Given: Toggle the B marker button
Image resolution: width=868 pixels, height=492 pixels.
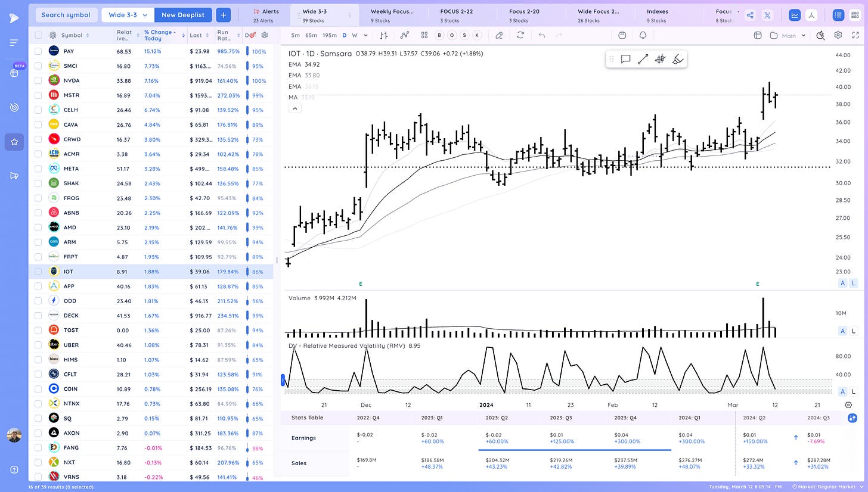Looking at the screenshot, I should pyautogui.click(x=439, y=35).
